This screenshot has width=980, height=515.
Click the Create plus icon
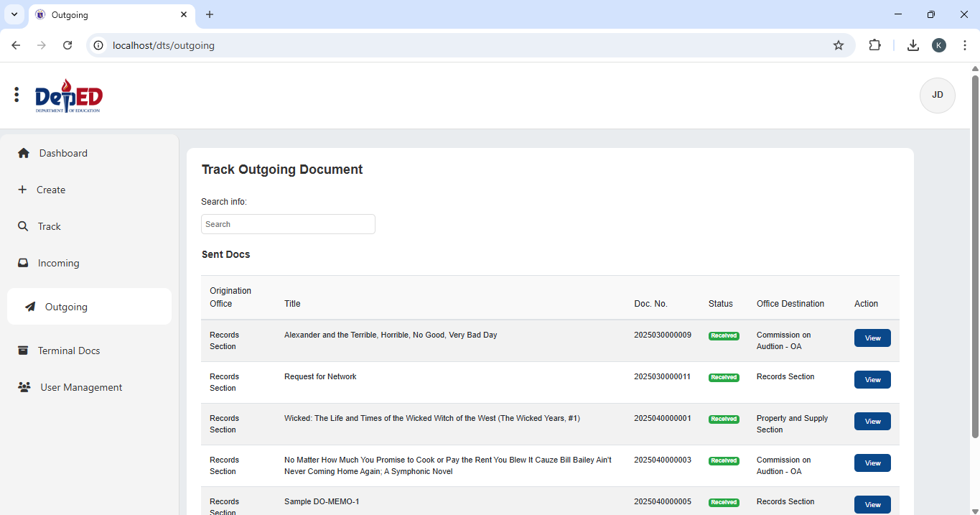22,190
